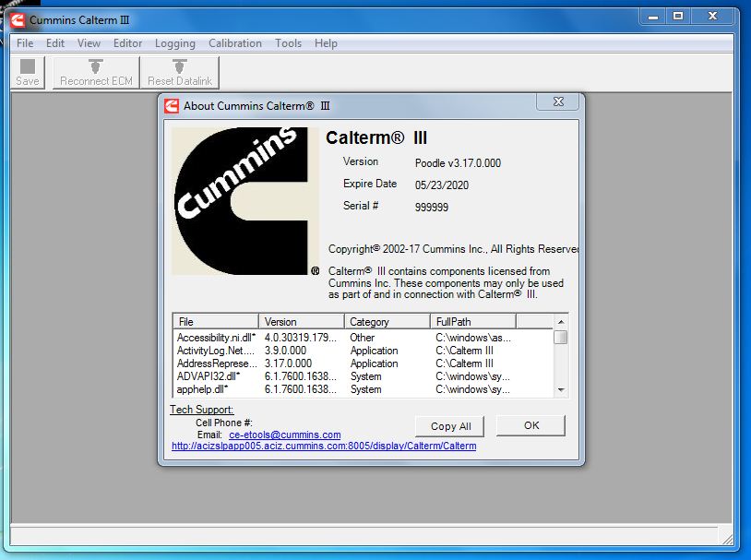The image size is (751, 560).
Task: Click version value 4.0.30319.179...
Action: point(300,338)
